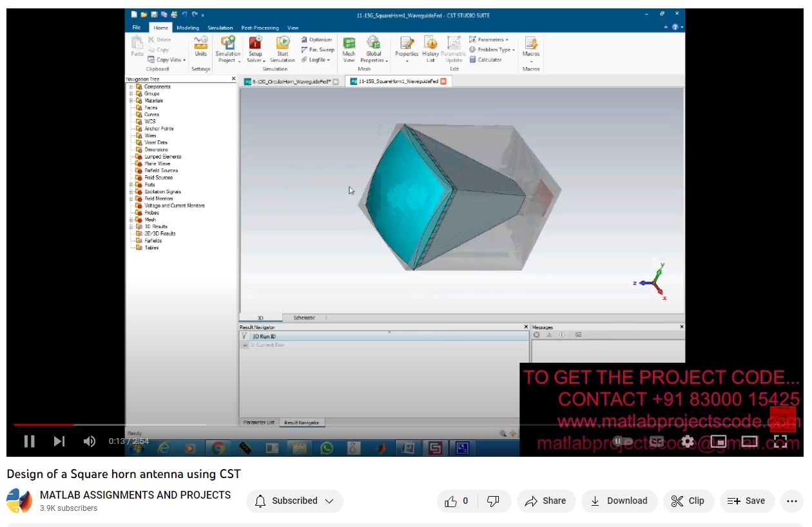812x527 pixels.
Task: Pause the video playback
Action: 29,441
